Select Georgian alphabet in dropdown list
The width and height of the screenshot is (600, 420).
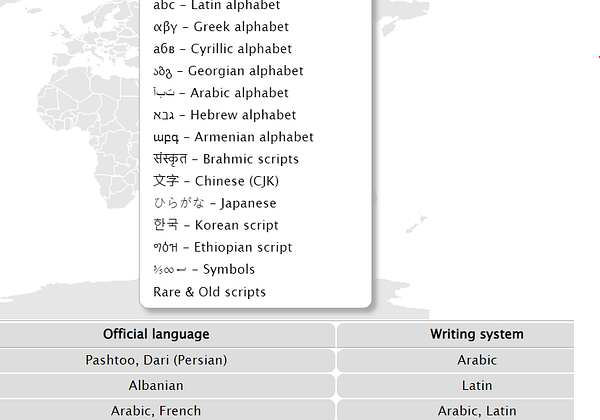click(x=228, y=71)
